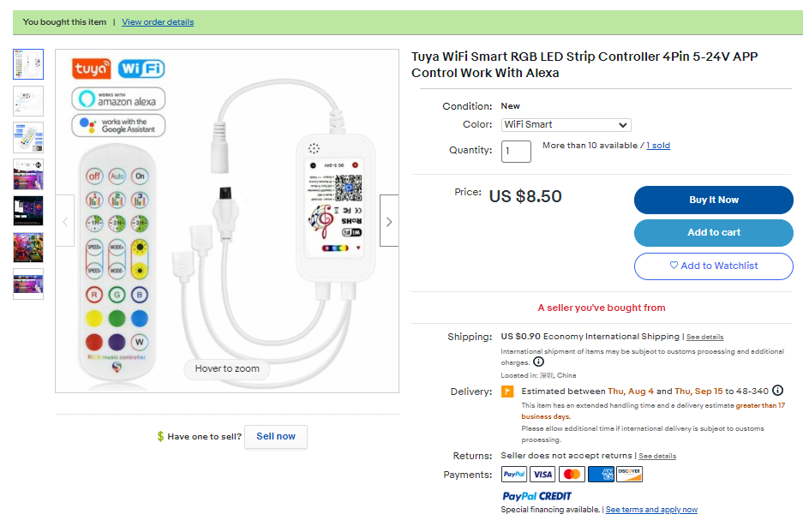The height and width of the screenshot is (532, 803).
Task: Click Add to Watchlist button
Action: [713, 266]
